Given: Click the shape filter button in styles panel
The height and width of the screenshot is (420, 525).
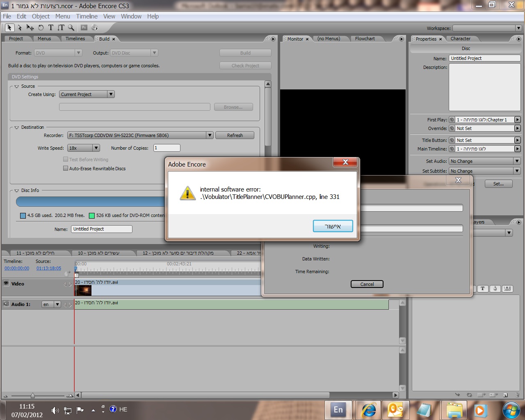Looking at the screenshot, I should click(495, 289).
